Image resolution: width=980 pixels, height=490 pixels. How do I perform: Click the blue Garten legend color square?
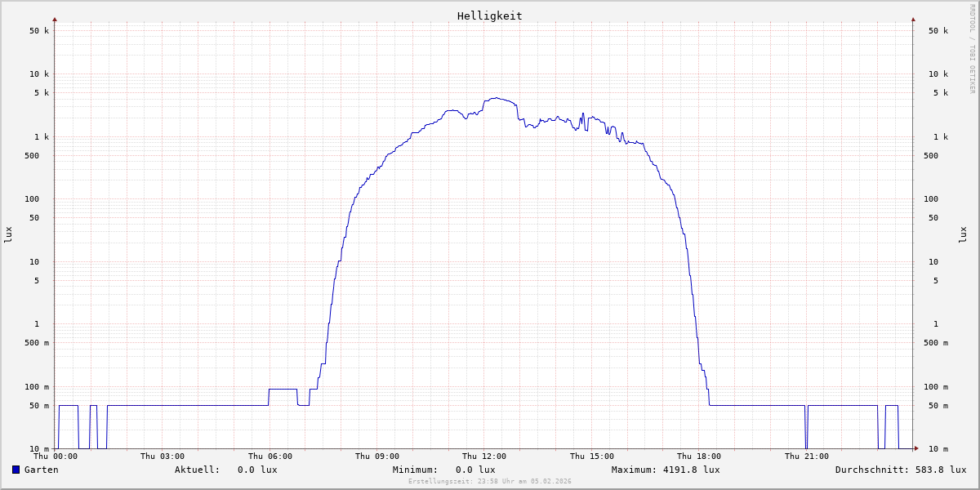tap(16, 470)
